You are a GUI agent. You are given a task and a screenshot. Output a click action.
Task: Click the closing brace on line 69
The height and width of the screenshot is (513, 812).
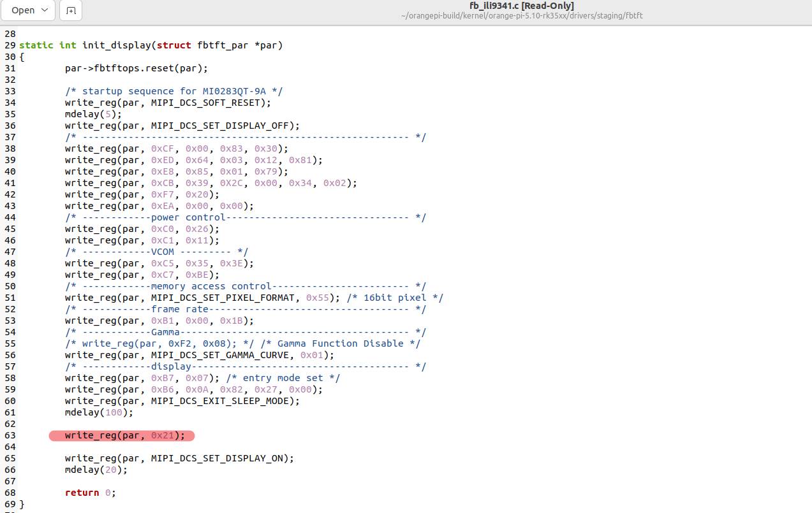click(22, 504)
